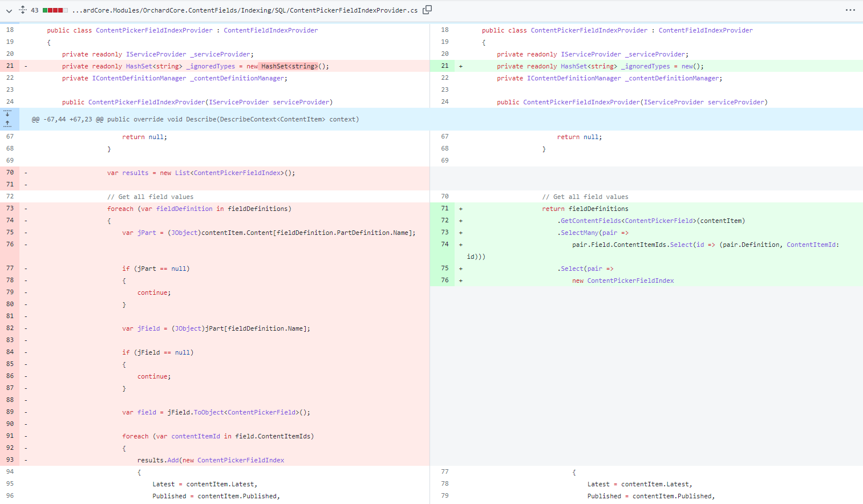
Task: Select removed line with new HashSet<string>()
Action: [x=196, y=66]
